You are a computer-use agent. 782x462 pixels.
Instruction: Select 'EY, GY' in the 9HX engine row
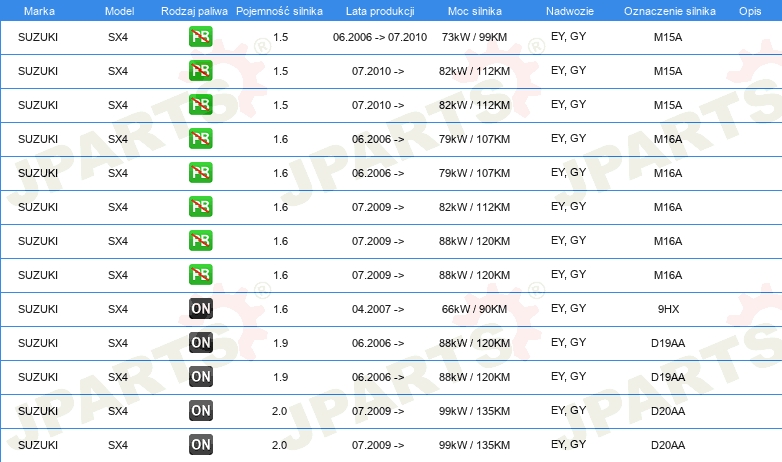pyautogui.click(x=568, y=308)
